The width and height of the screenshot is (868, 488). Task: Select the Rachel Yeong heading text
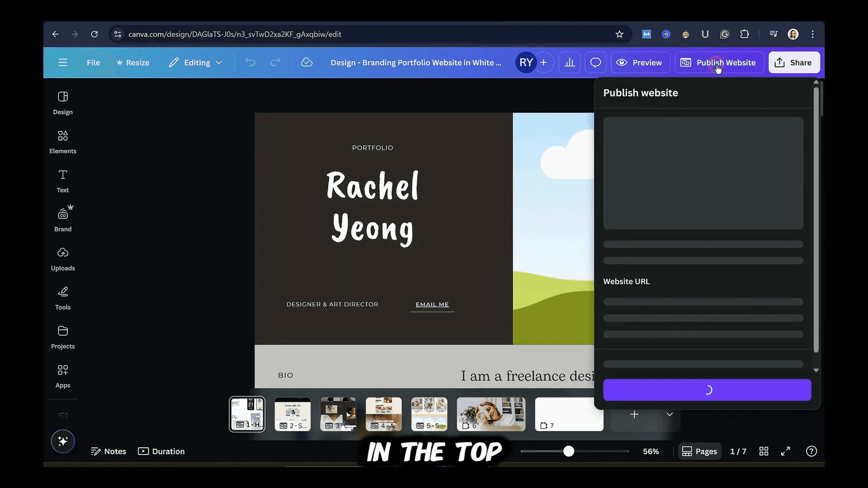(x=373, y=208)
